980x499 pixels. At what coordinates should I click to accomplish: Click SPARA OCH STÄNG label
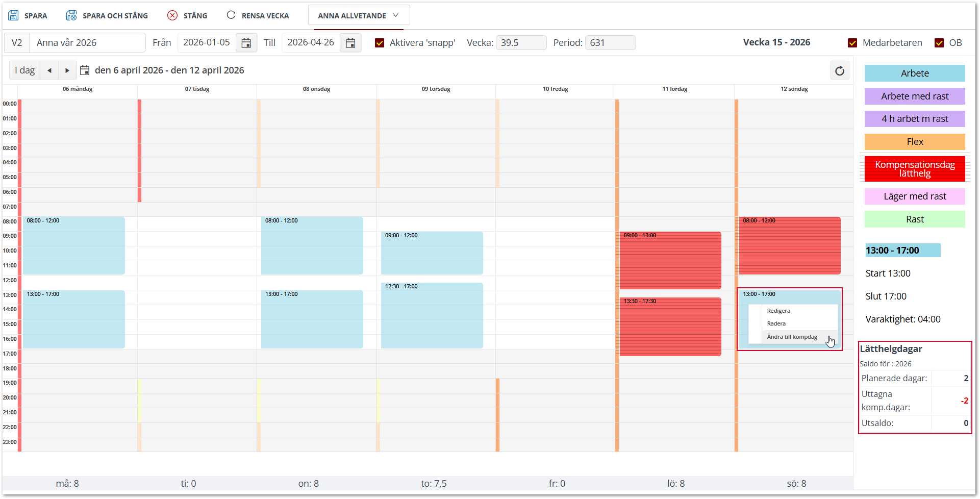pos(115,16)
